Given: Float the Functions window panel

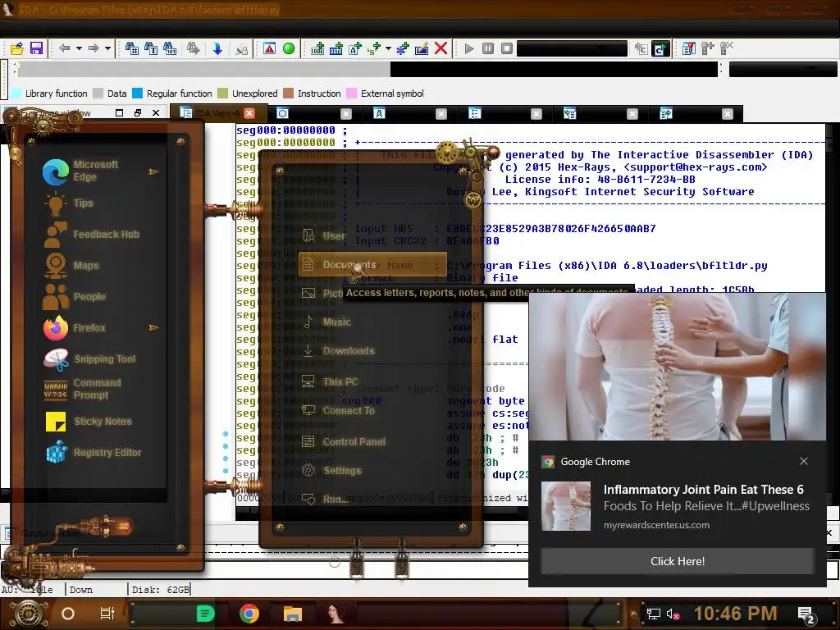Looking at the screenshot, I should coord(138,113).
